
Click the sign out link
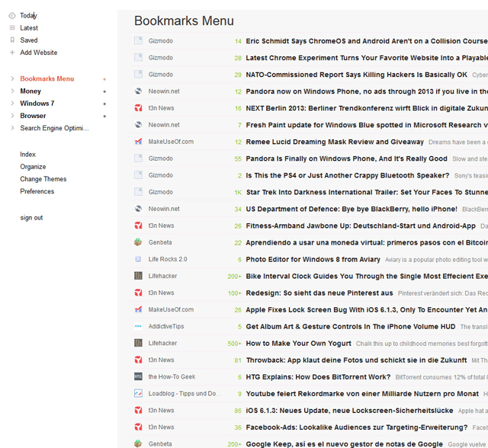click(x=31, y=218)
